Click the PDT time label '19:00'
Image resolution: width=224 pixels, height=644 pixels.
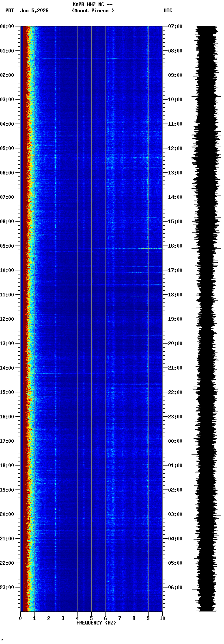(x=7, y=490)
